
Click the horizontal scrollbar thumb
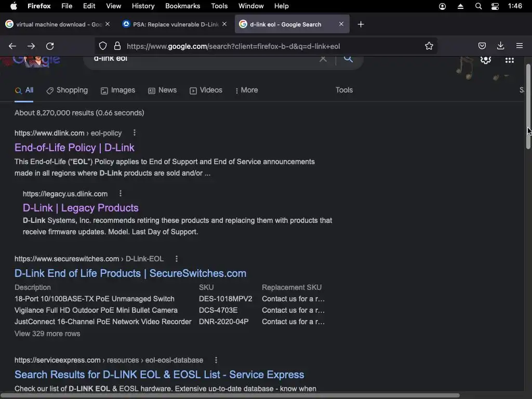tap(230, 395)
